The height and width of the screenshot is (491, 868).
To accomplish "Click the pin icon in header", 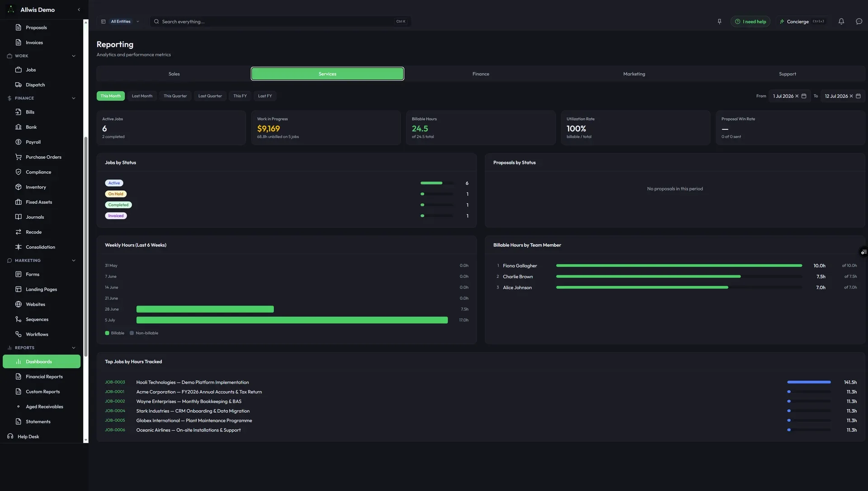I will pos(719,21).
